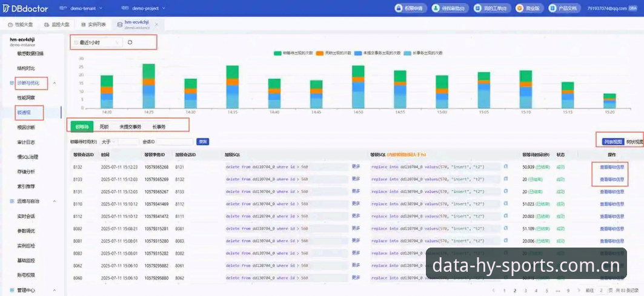This screenshot has width=644, height=296.
Task: Switch to the tree view toggle
Action: tap(634, 142)
